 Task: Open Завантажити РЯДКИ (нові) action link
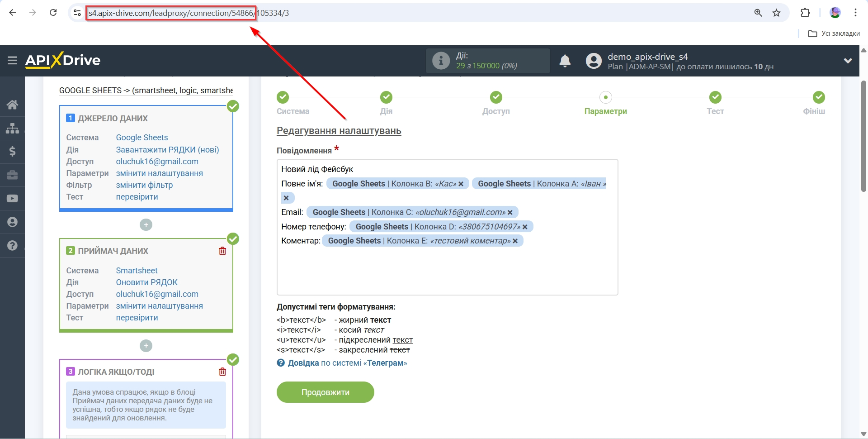167,150
